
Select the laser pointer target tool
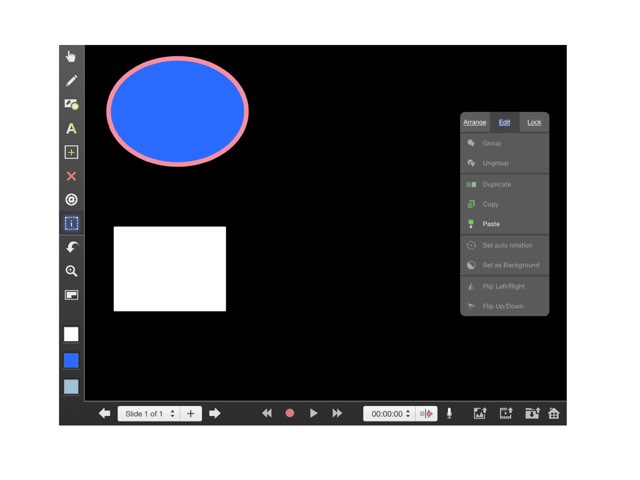tap(71, 200)
